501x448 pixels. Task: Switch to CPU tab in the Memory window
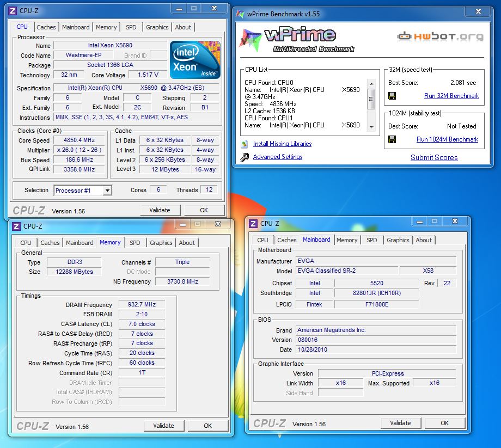(26, 243)
